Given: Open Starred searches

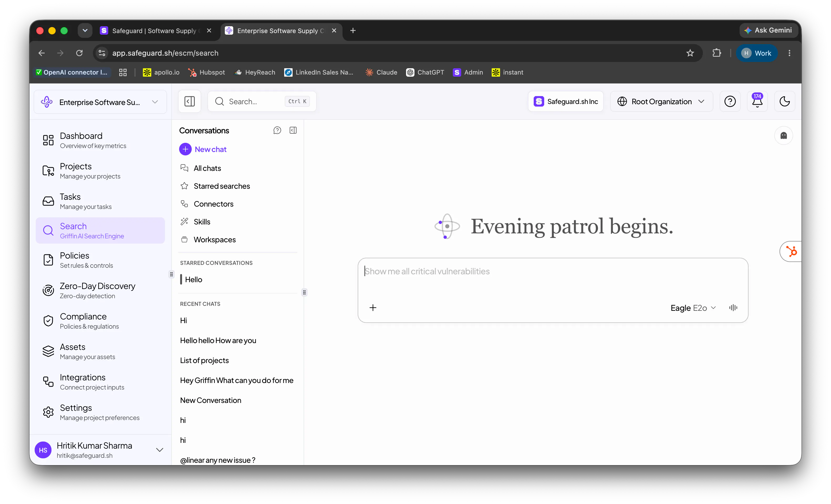Looking at the screenshot, I should (x=215, y=186).
